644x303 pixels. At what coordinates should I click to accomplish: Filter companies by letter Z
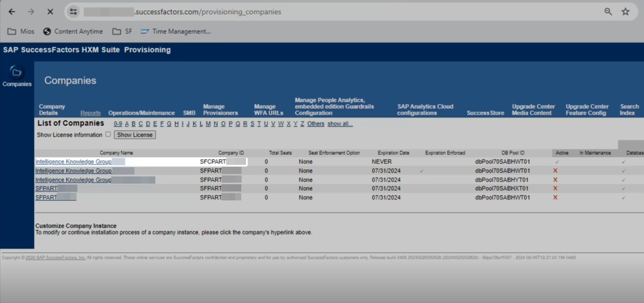point(302,124)
